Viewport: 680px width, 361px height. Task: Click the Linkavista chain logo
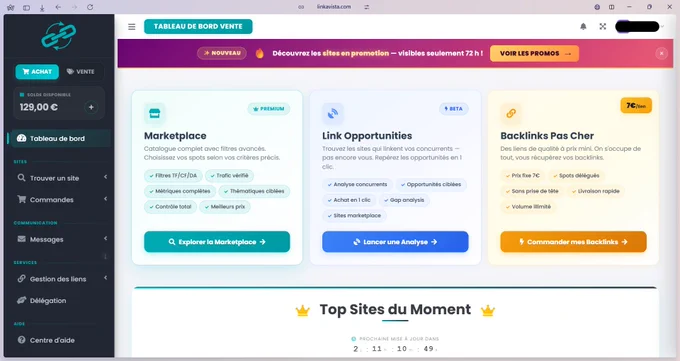coord(59,36)
